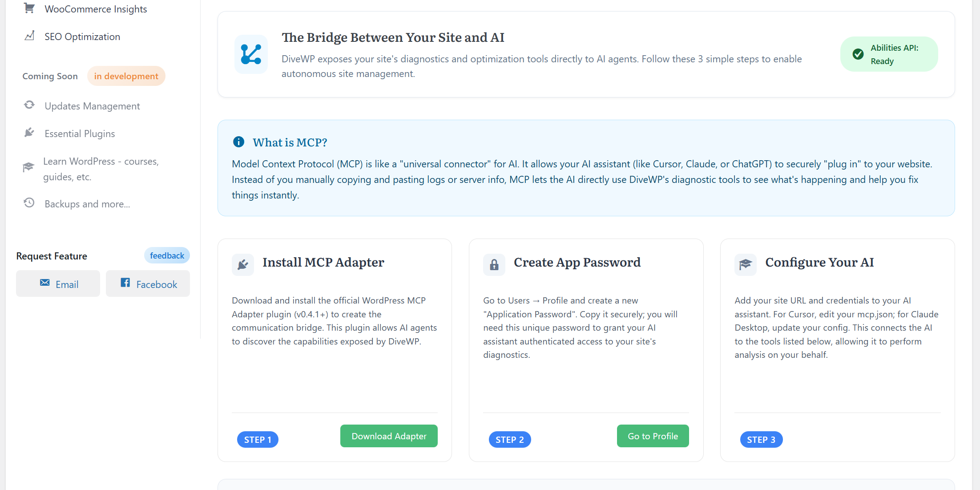Click the What is MCP info icon
Image resolution: width=980 pixels, height=490 pixels.
coord(239,142)
